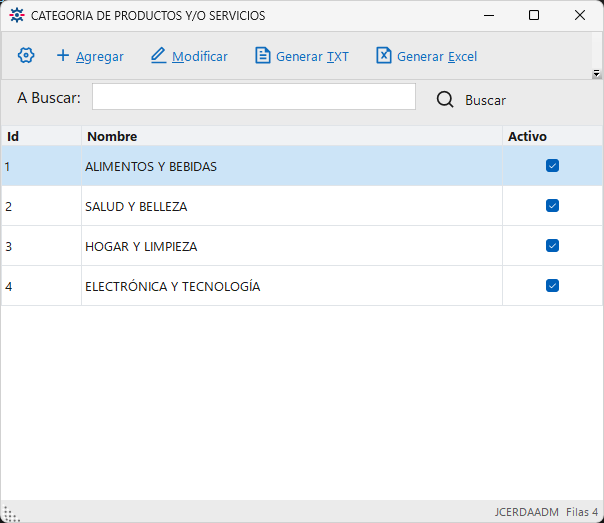
Task: Minimize the category window
Action: 489,15
